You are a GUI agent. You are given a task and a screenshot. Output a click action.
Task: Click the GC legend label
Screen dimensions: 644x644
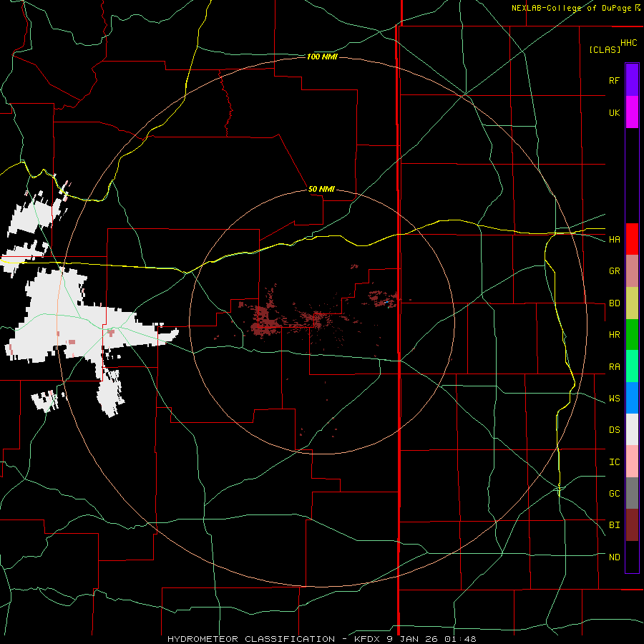[614, 494]
